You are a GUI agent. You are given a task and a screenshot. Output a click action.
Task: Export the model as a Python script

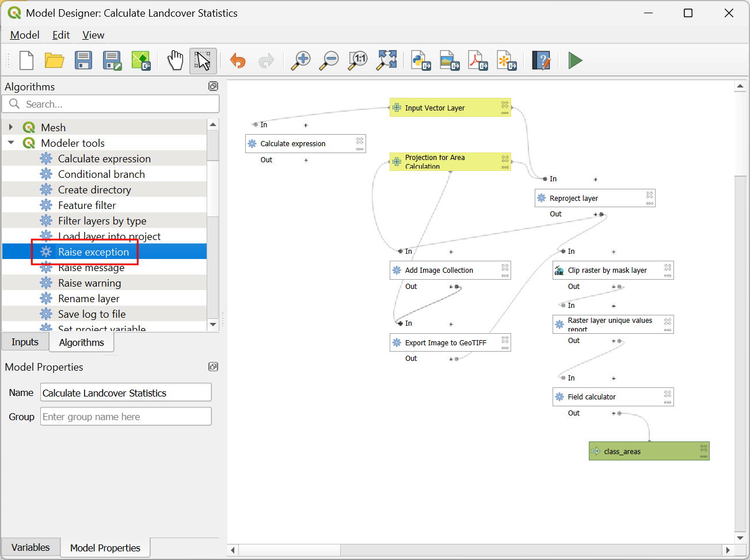421,60
